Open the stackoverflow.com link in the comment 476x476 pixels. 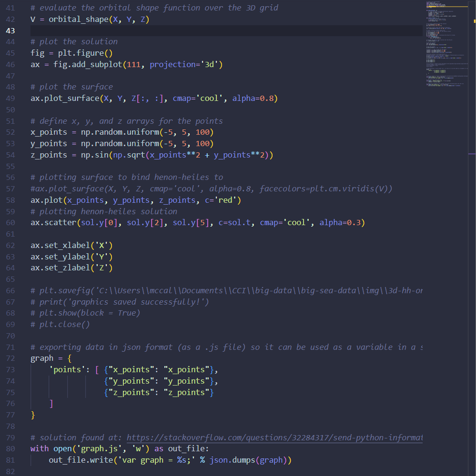tap(274, 437)
